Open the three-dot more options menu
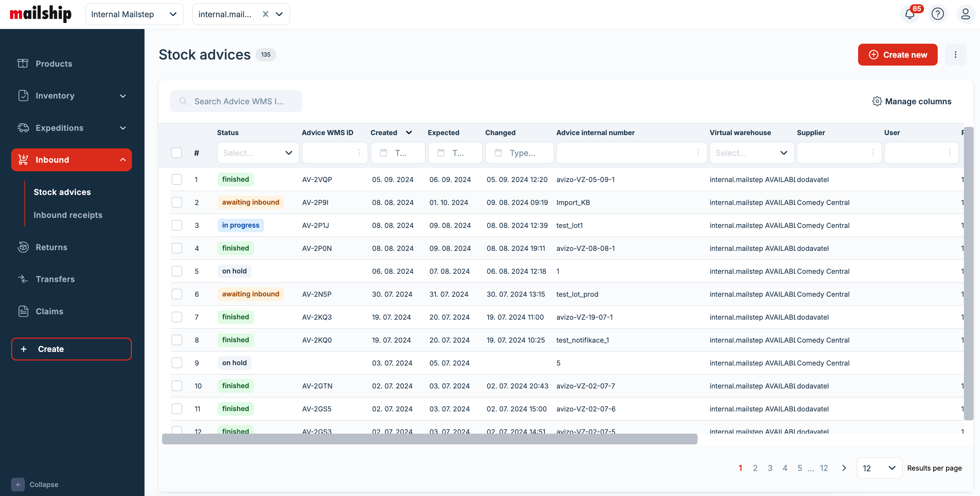This screenshot has height=496, width=980. coord(955,55)
